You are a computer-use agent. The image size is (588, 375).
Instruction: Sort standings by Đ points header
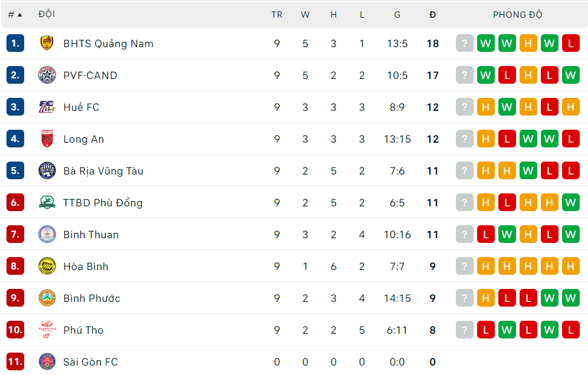pyautogui.click(x=432, y=15)
